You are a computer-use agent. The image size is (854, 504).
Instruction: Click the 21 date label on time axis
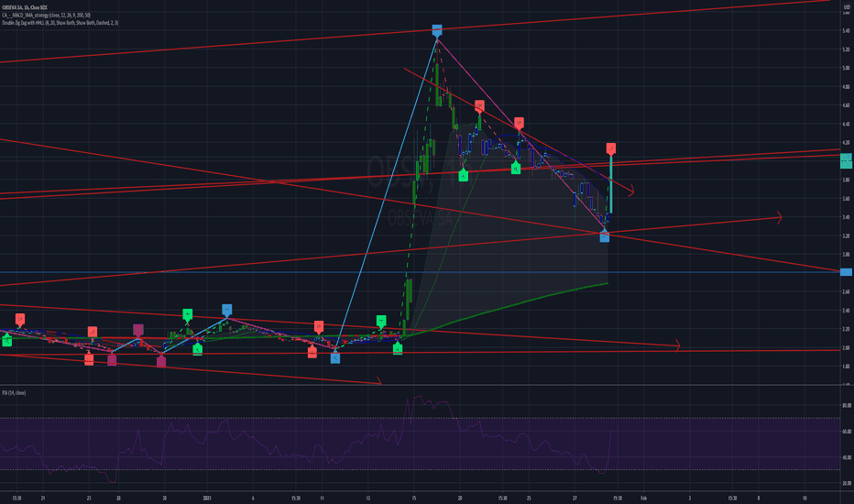click(43, 498)
